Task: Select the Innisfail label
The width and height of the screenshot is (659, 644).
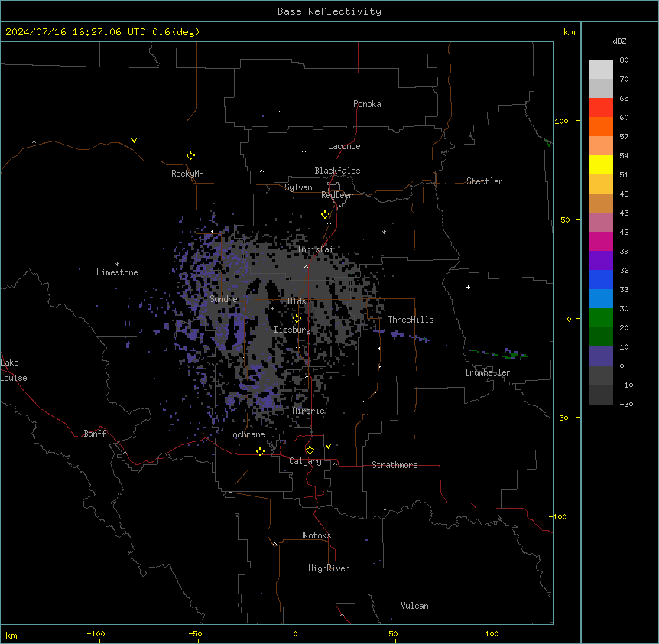Action: (x=318, y=249)
